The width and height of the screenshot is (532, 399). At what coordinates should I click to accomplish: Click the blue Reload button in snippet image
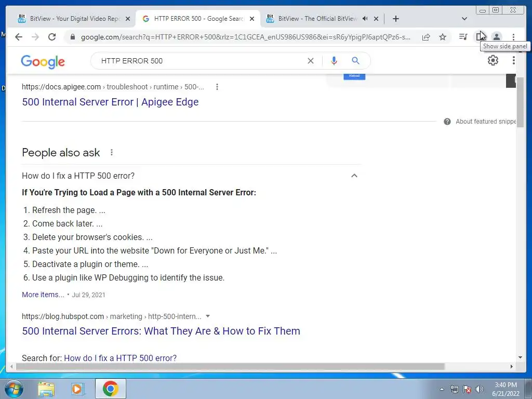(354, 77)
